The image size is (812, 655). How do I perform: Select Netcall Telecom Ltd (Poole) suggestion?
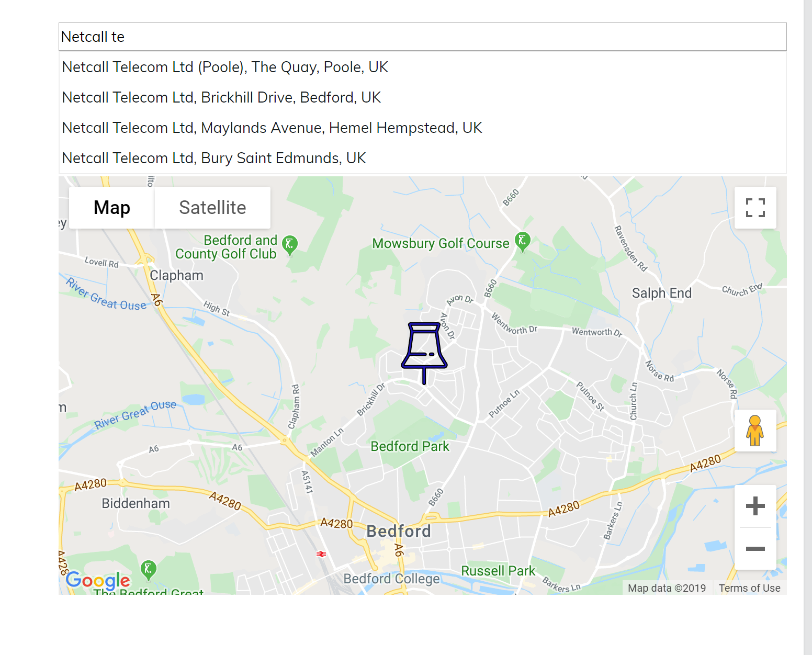(225, 67)
